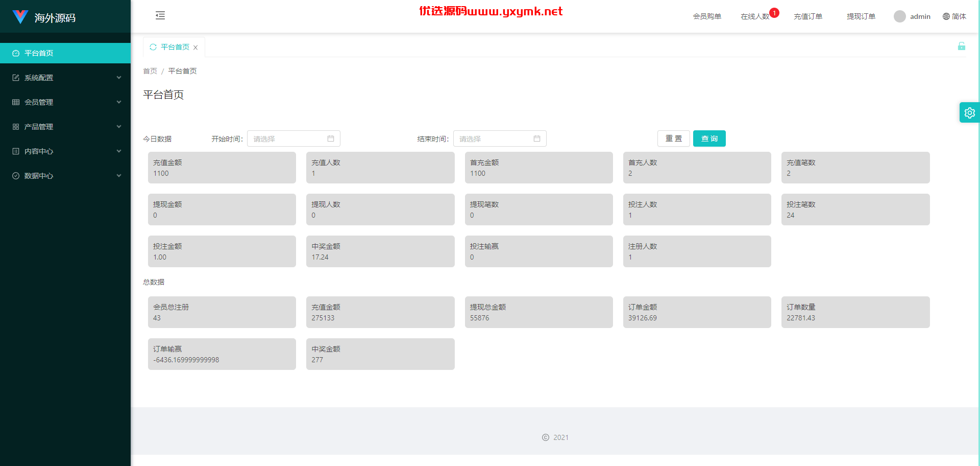Screen dimensions: 980x466
Task: Click the 注册人数 card
Action: click(697, 251)
